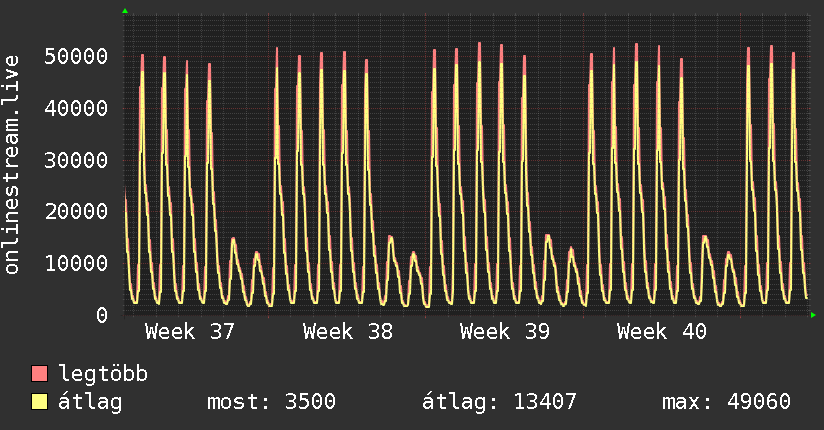Click the 20000 y-axis tick label

point(76,211)
